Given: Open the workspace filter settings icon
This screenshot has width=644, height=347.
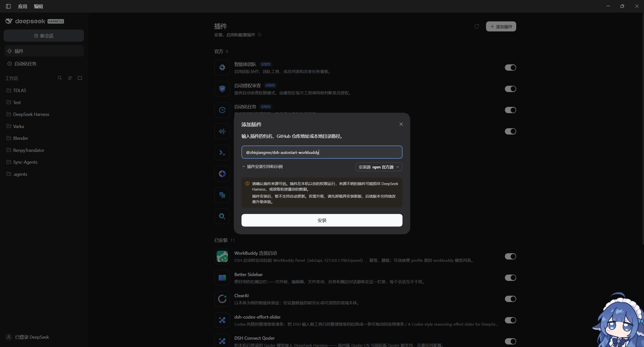Looking at the screenshot, I should click(70, 78).
